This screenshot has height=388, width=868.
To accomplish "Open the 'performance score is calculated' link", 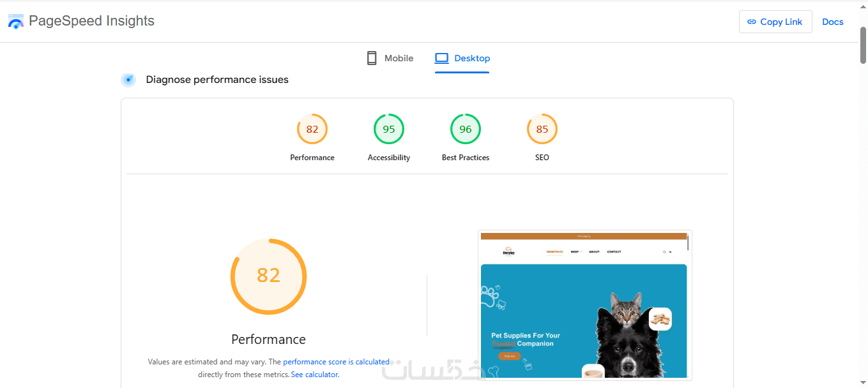I will click(x=336, y=362).
